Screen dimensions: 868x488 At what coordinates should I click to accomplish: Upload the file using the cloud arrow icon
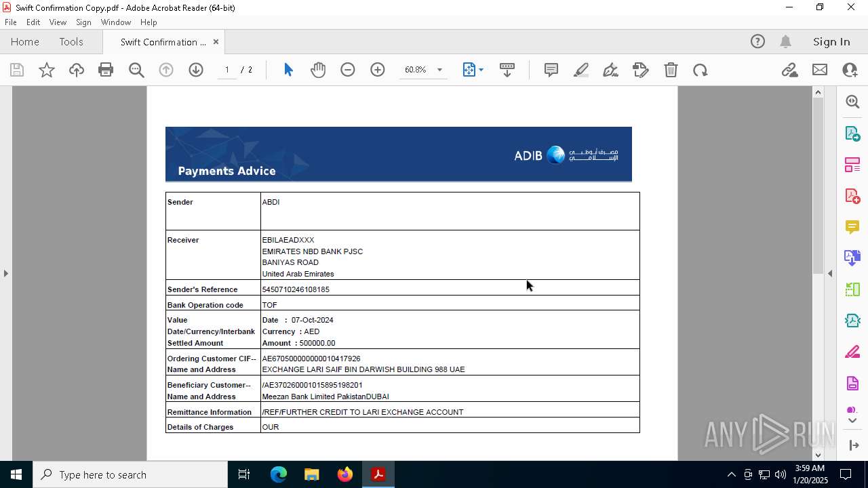pos(77,70)
